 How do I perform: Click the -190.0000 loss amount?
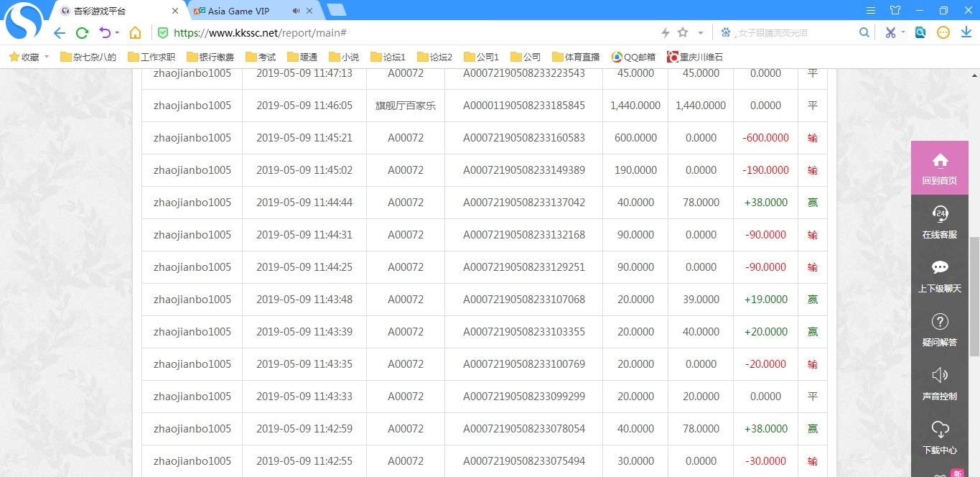(765, 170)
